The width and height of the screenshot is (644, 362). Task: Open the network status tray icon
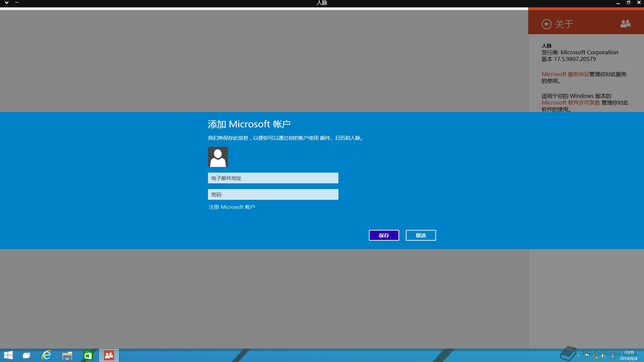pos(595,356)
